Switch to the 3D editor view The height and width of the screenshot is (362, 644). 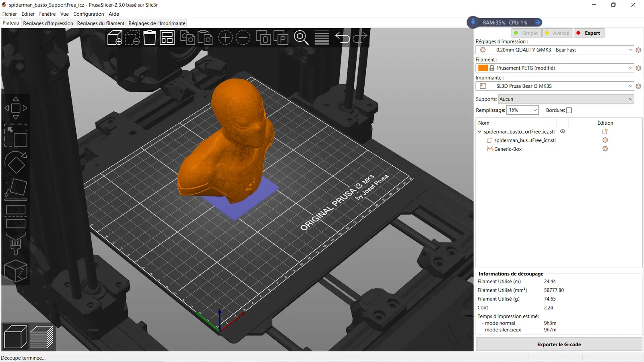point(16,337)
